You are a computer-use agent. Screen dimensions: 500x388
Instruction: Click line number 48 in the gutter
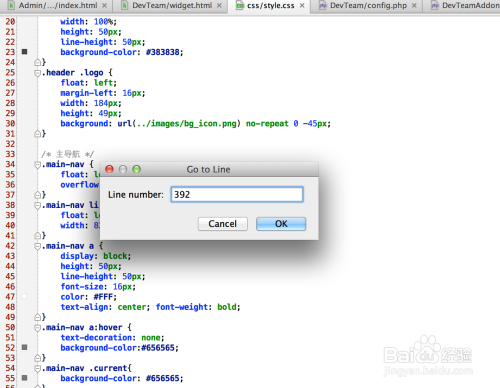point(10,307)
